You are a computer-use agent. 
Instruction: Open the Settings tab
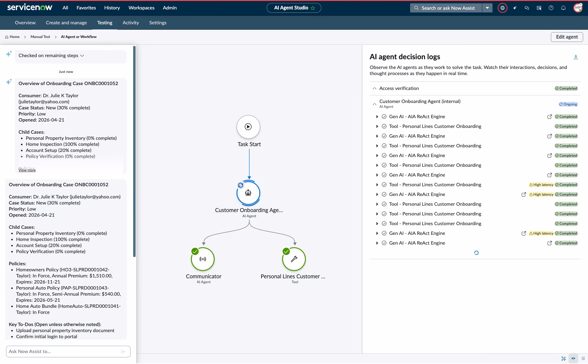point(158,23)
